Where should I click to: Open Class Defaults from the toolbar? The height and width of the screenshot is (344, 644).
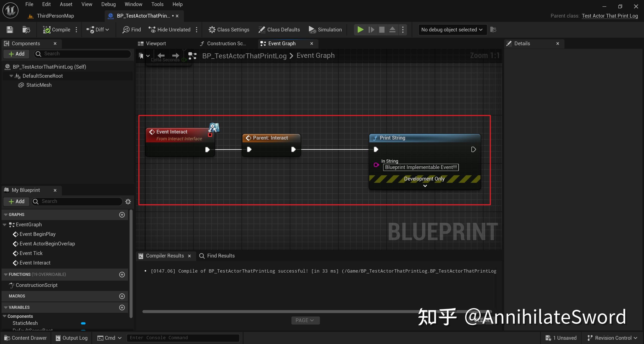coord(279,30)
